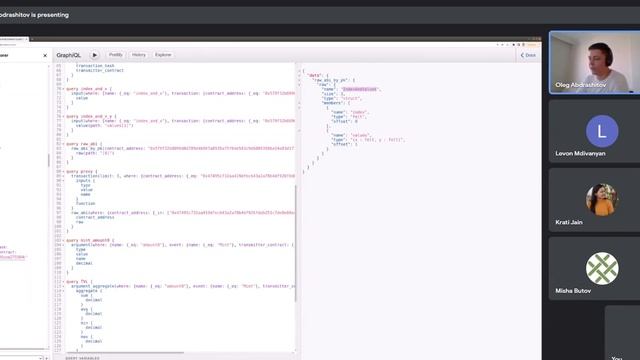Collapse query raw_abi fold arrow
This screenshot has height=360, width=640.
63,144
